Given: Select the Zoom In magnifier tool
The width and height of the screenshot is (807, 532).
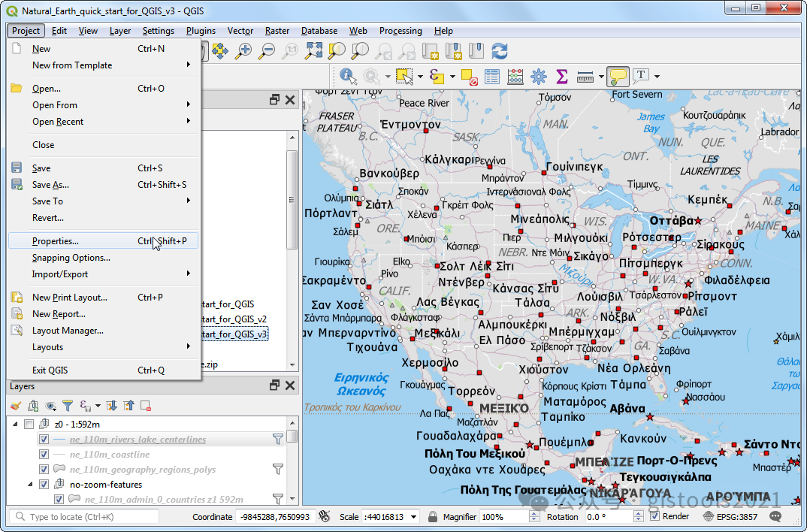Looking at the screenshot, I should pos(243,50).
